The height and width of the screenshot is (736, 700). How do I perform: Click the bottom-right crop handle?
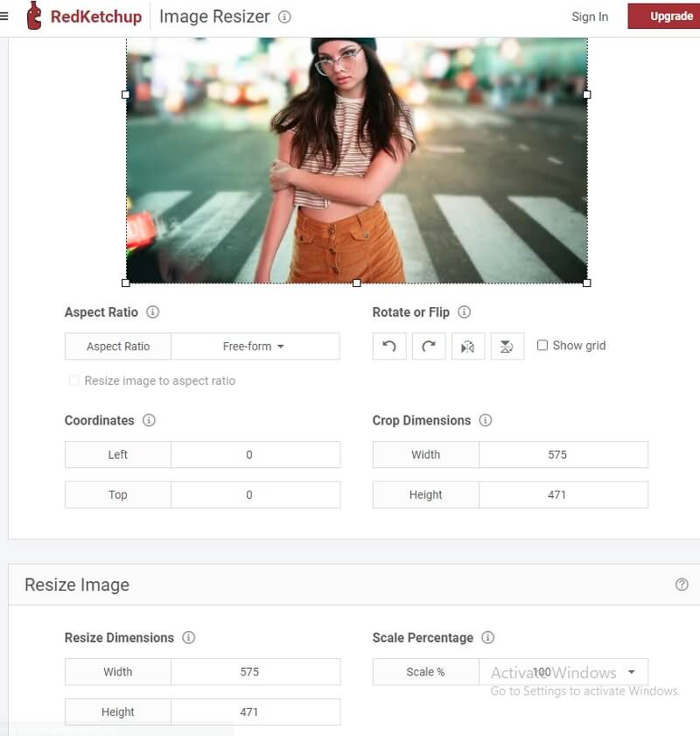586,283
